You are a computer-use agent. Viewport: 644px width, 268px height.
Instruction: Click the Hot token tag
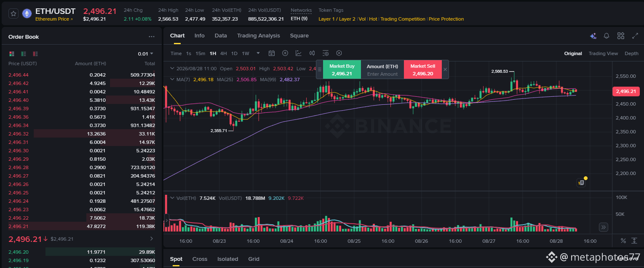[x=373, y=19]
